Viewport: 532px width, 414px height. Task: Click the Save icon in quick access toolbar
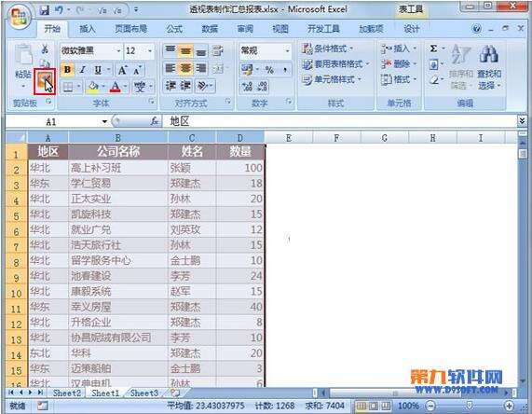45,10
